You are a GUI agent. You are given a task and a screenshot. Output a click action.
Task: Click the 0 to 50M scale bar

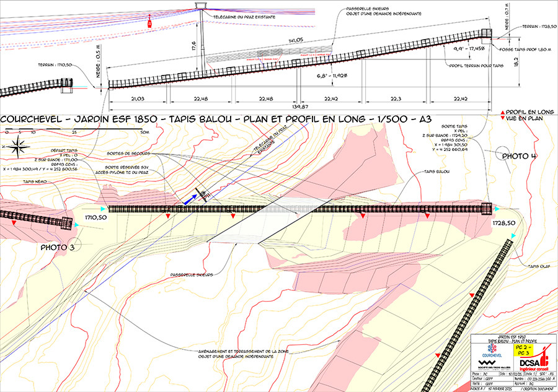74,129
